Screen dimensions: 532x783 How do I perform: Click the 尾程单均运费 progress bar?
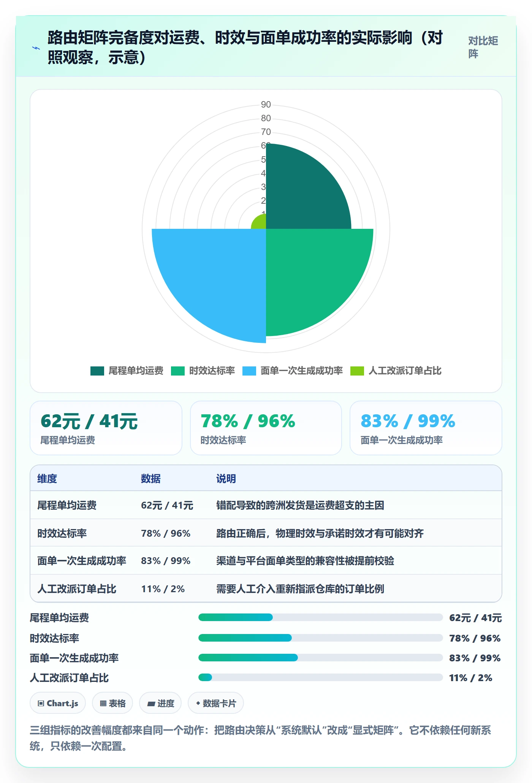(x=321, y=617)
